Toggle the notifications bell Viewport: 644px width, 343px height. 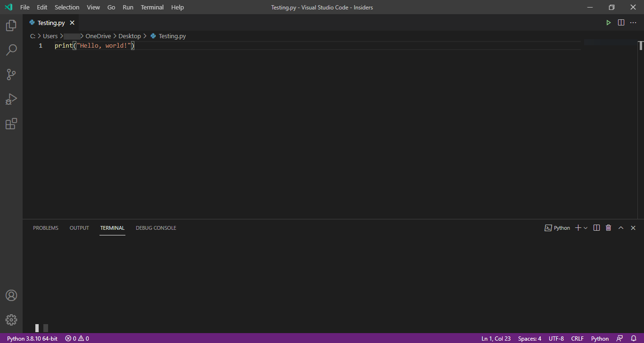point(634,338)
